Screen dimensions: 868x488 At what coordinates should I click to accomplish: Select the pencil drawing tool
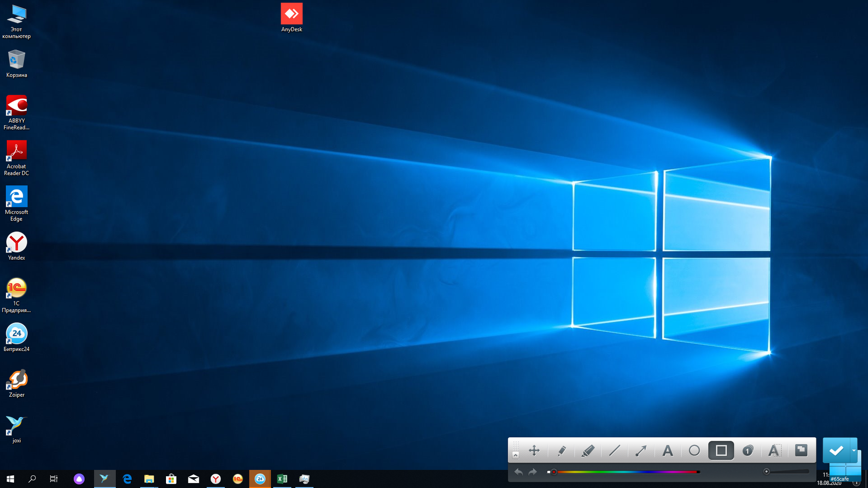coord(561,450)
